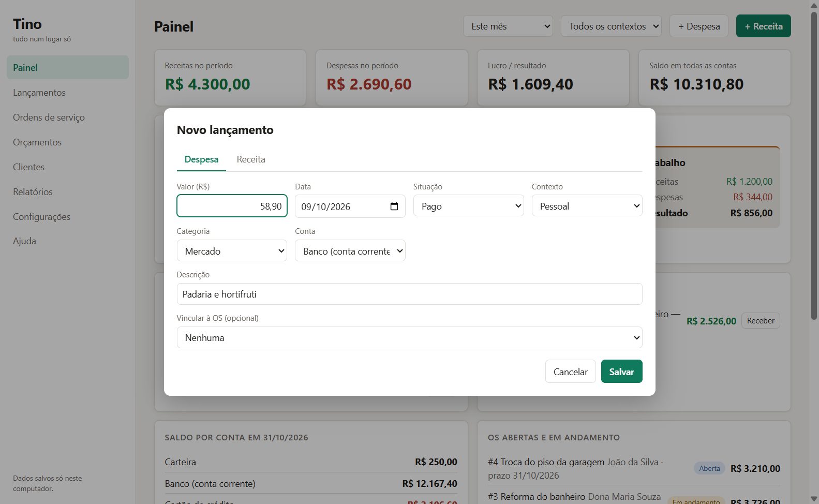This screenshot has height=504, width=819.
Task: Open the Todos os contextos filter
Action: click(611, 26)
